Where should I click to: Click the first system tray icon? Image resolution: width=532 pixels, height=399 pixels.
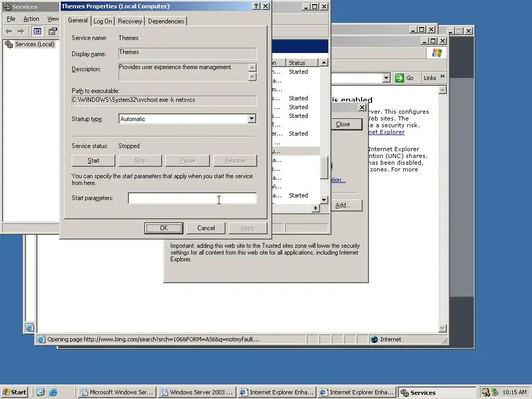[x=486, y=392]
